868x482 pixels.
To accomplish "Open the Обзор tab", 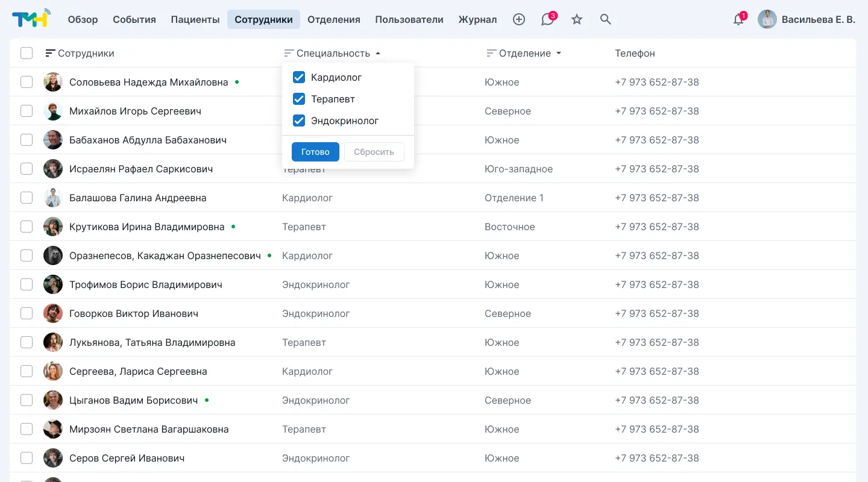I will 83,19.
